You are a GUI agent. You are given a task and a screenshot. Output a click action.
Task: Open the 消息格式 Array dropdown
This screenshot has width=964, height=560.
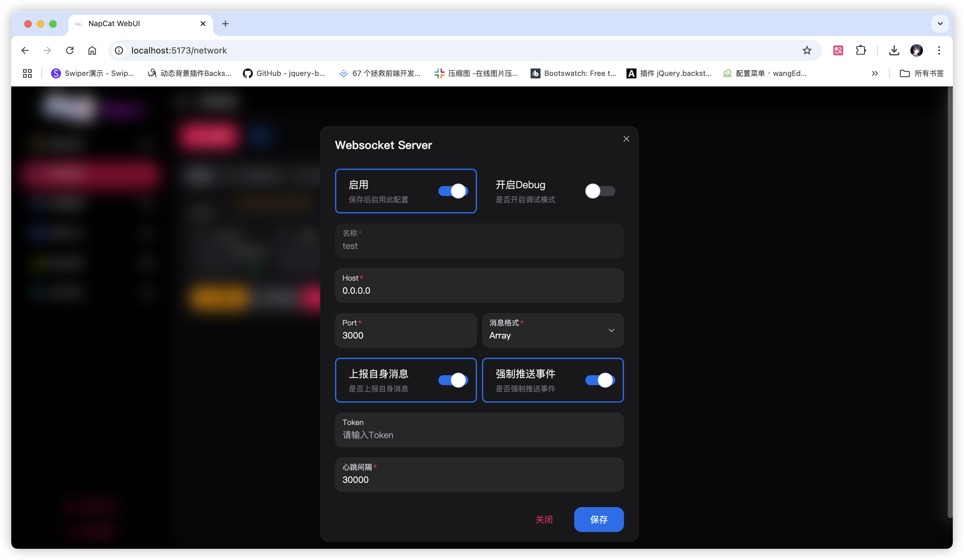coord(553,330)
